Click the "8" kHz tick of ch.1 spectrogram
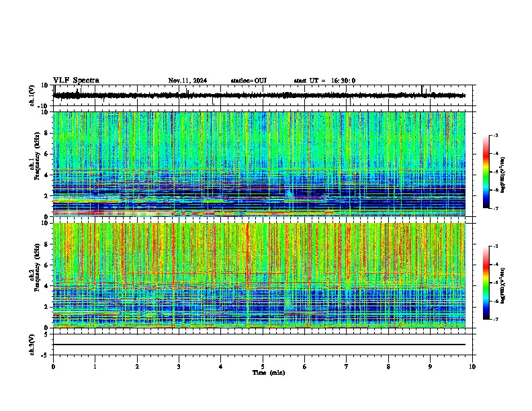The image size is (532, 411). click(x=47, y=133)
